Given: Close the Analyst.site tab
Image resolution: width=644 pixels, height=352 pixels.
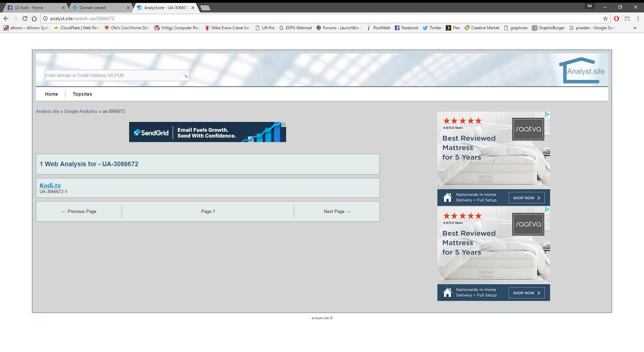Looking at the screenshot, I should pyautogui.click(x=193, y=7).
